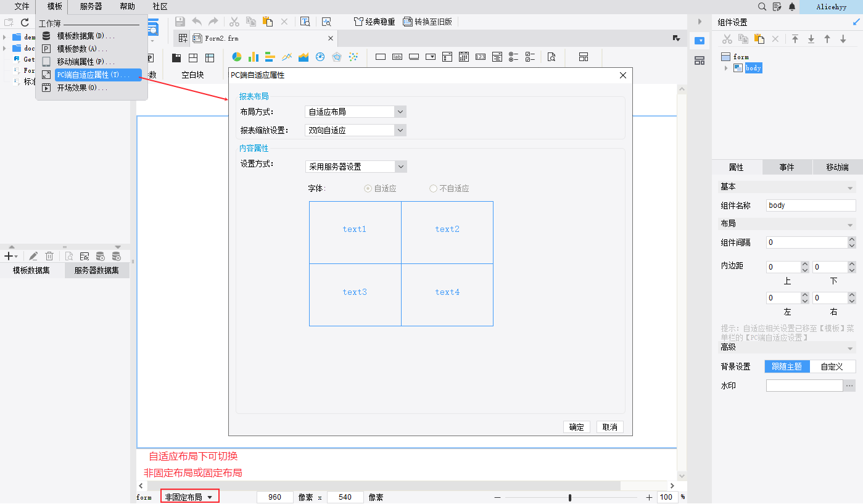Switch to the 服务器数据集 tab
Screen dimensions: 863x504
pos(97,270)
